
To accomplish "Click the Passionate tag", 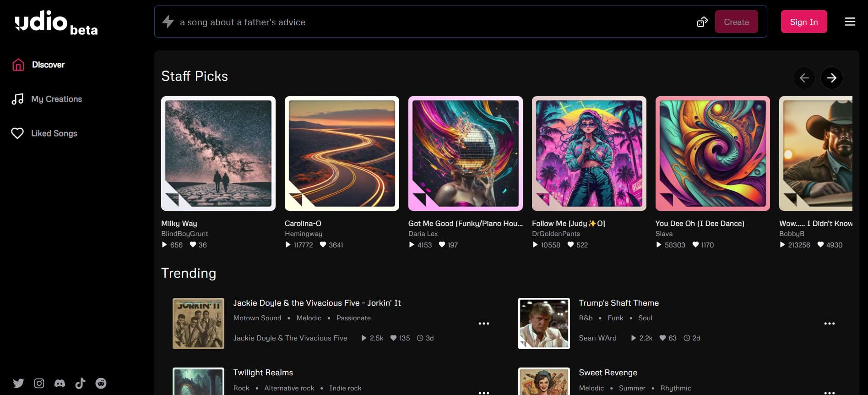I will point(353,318).
